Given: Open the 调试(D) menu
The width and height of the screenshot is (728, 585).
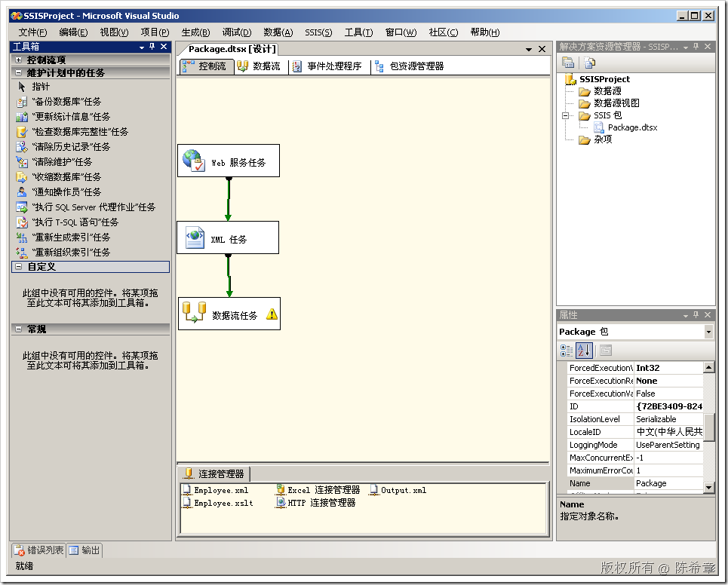Looking at the screenshot, I should point(237,32).
